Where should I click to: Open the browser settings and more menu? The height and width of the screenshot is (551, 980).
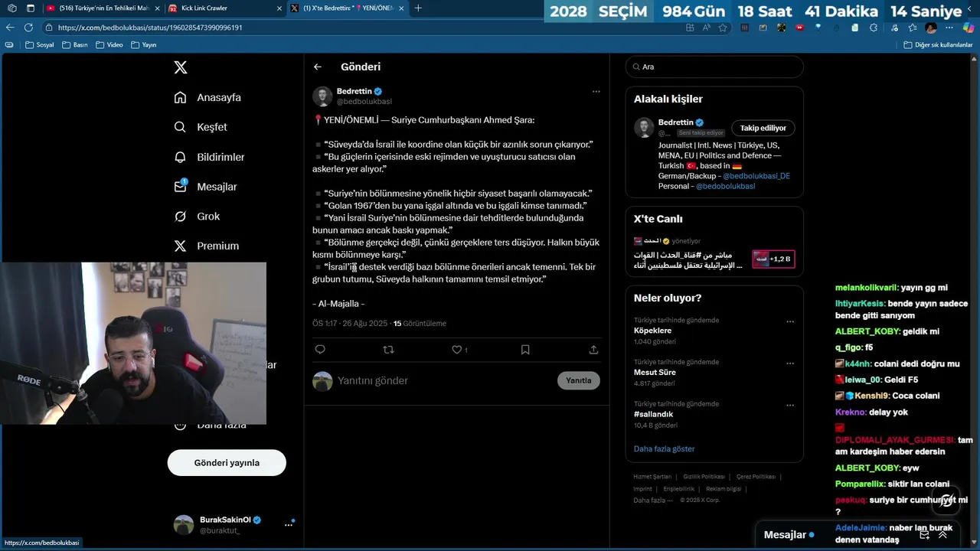tap(949, 28)
